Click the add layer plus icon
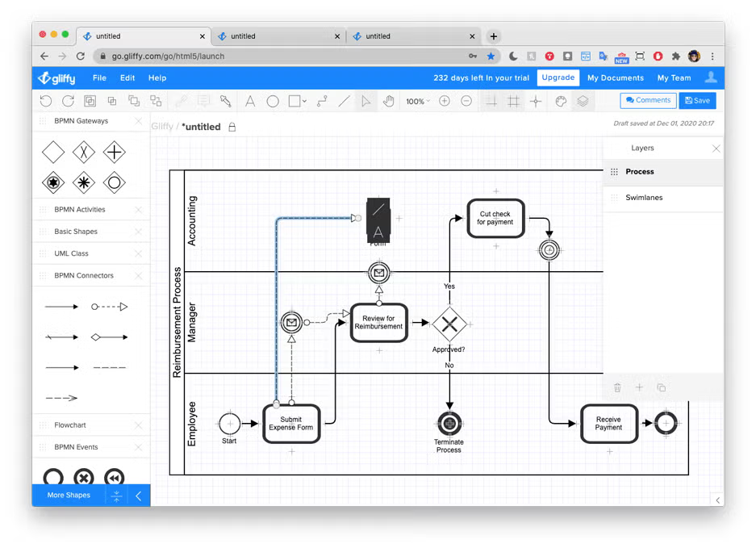The image size is (756, 548). (x=639, y=387)
